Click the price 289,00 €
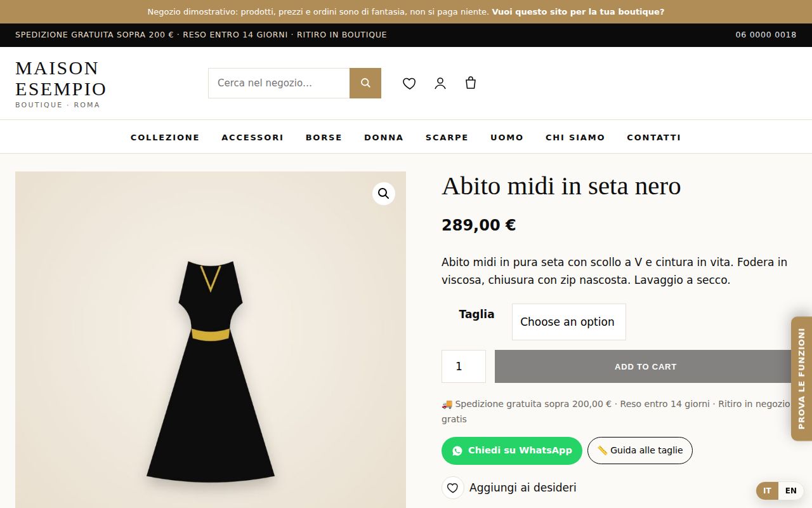The image size is (812, 508). pos(479,225)
